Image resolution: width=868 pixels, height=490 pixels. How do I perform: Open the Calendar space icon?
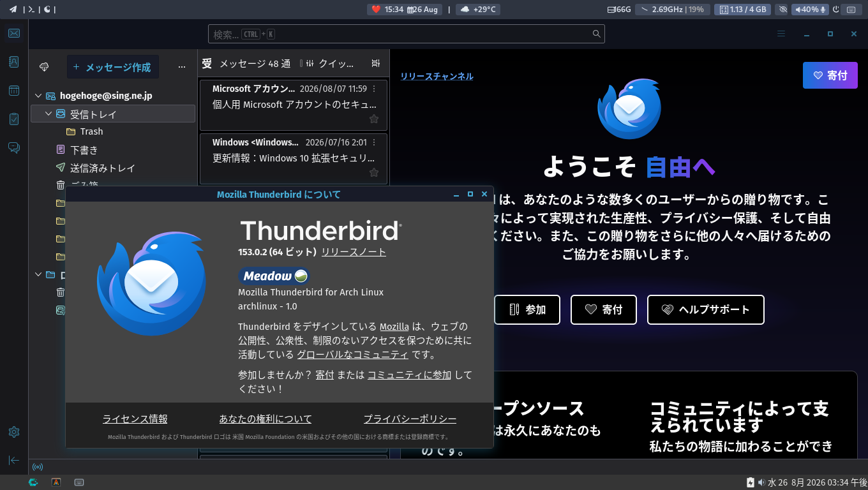click(14, 91)
